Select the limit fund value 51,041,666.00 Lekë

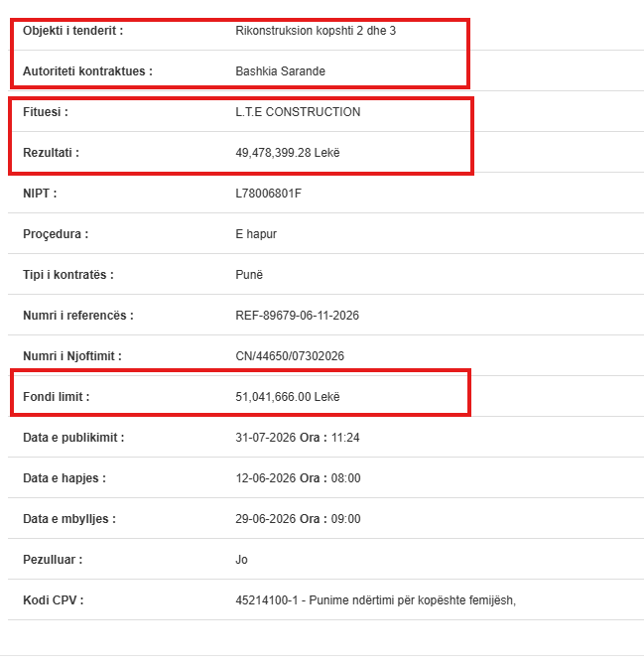pyautogui.click(x=288, y=397)
